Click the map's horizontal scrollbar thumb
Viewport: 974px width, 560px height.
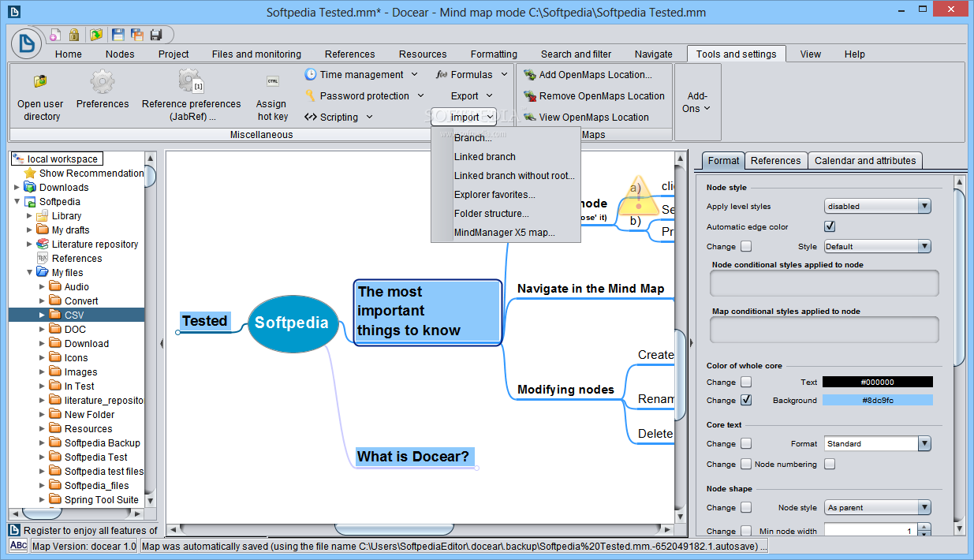(394, 528)
